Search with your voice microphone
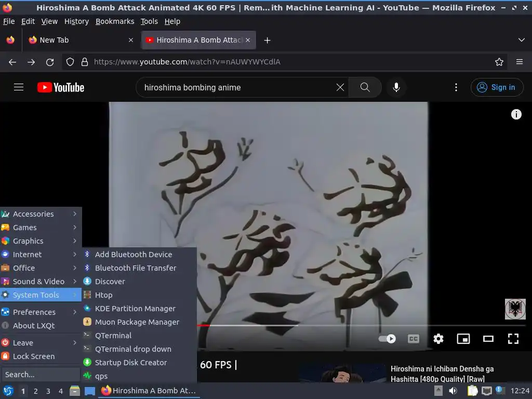Screen dimensions: 532x399 [x=396, y=87]
